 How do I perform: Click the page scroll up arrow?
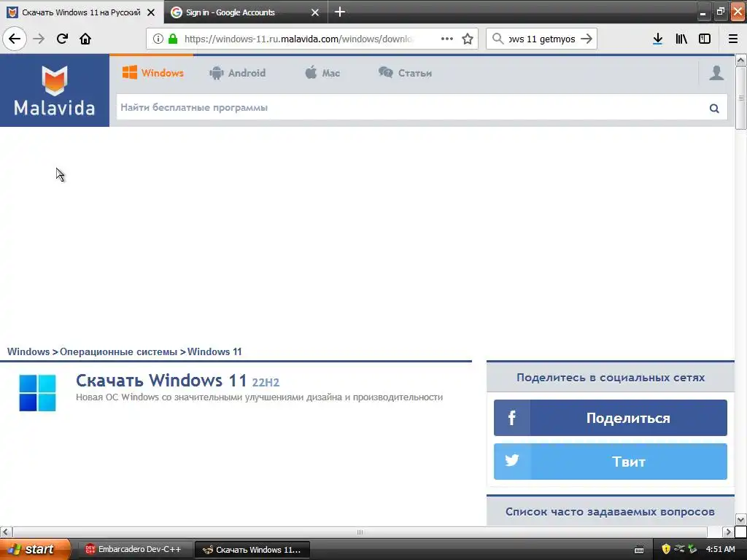pyautogui.click(x=741, y=61)
